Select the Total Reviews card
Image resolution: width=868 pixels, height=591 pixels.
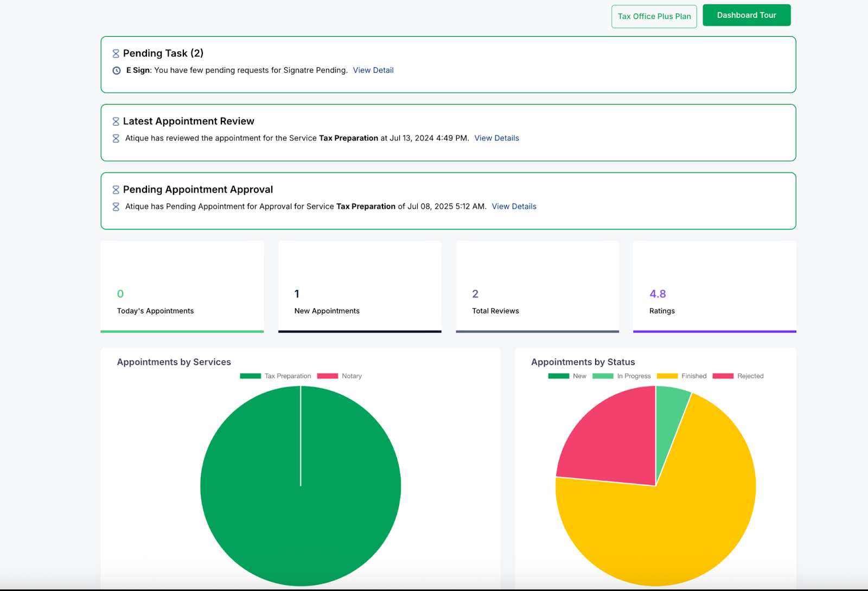537,287
